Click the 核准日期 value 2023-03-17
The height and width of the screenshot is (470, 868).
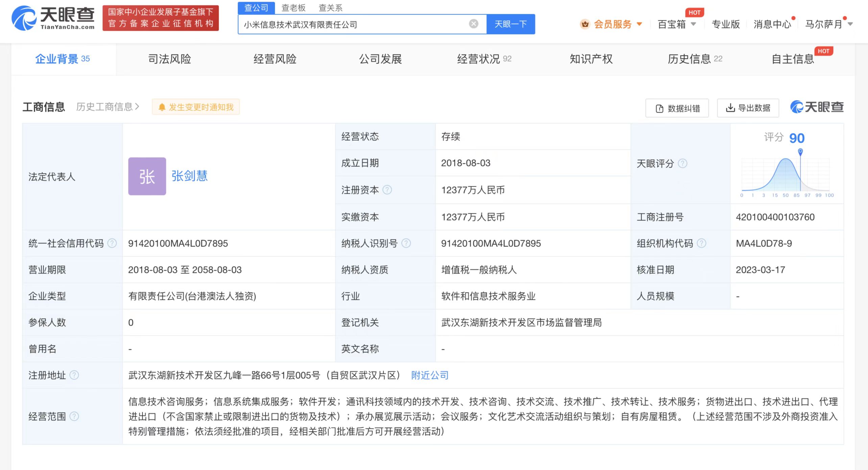tap(760, 269)
